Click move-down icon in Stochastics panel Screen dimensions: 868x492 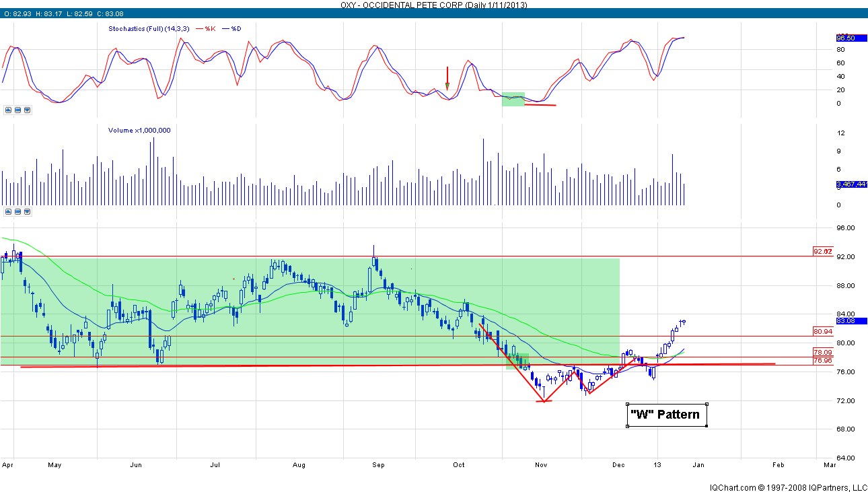[x=27, y=110]
